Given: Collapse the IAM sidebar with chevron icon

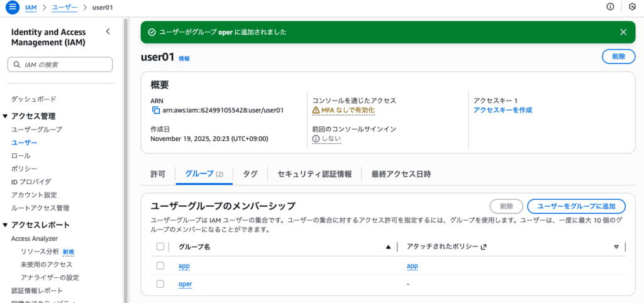Looking at the screenshot, I should (x=108, y=31).
